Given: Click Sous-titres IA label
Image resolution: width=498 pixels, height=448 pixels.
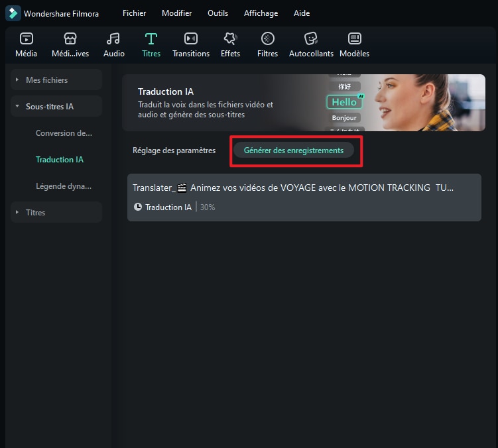Looking at the screenshot, I should (50, 106).
